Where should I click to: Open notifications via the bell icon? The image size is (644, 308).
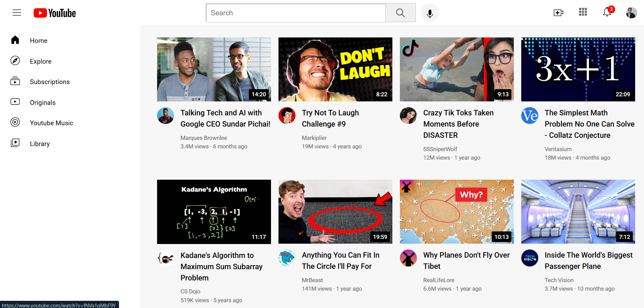(x=607, y=13)
